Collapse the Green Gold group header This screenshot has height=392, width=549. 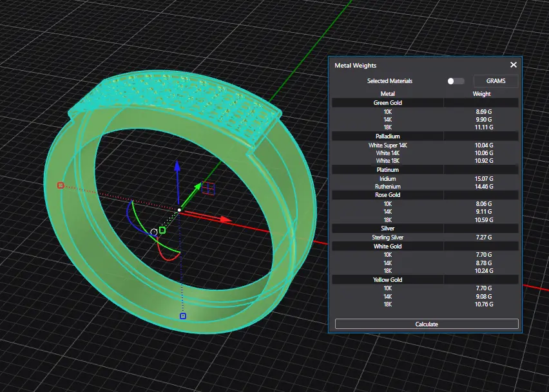tap(388, 102)
